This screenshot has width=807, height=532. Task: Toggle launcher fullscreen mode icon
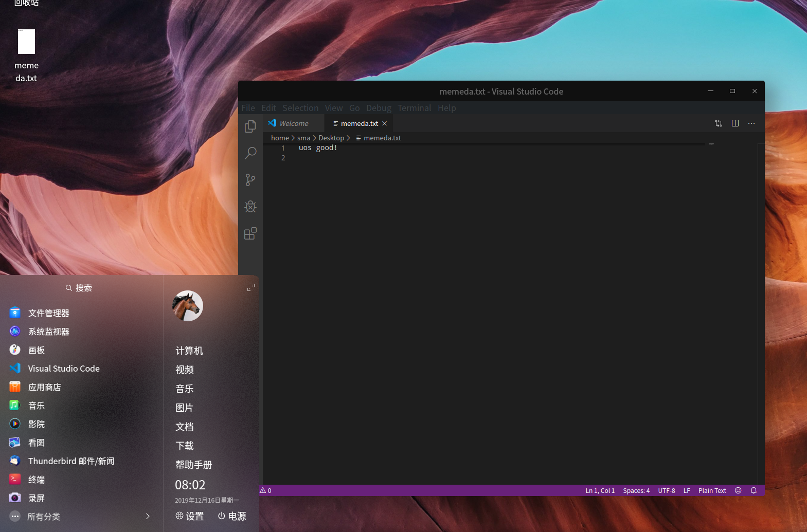[250, 288]
